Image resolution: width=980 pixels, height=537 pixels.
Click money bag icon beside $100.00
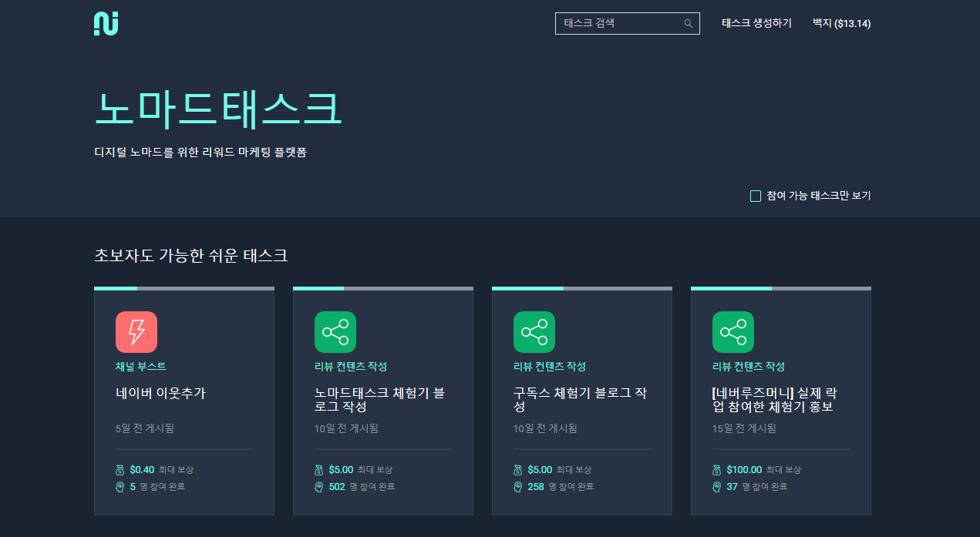point(717,469)
